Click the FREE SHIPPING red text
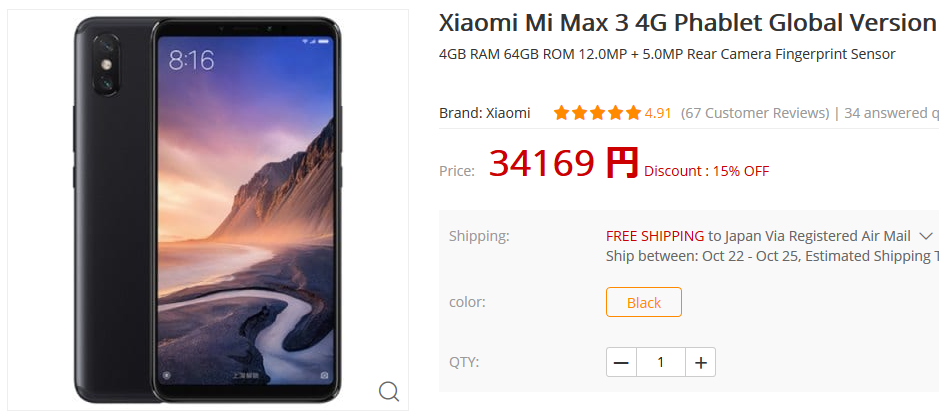Viewport: 939px width, 418px height. 655,236
